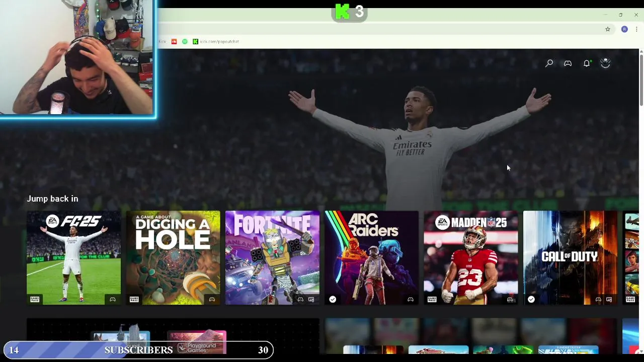Image resolution: width=644 pixels, height=362 pixels.
Task: Click the checkmark badge on Call of Duty
Action: (531, 299)
